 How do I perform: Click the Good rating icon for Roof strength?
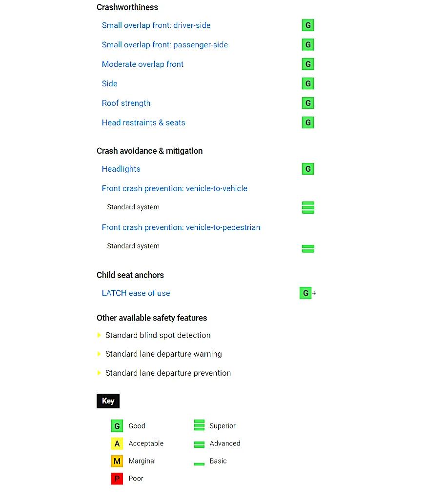point(307,103)
